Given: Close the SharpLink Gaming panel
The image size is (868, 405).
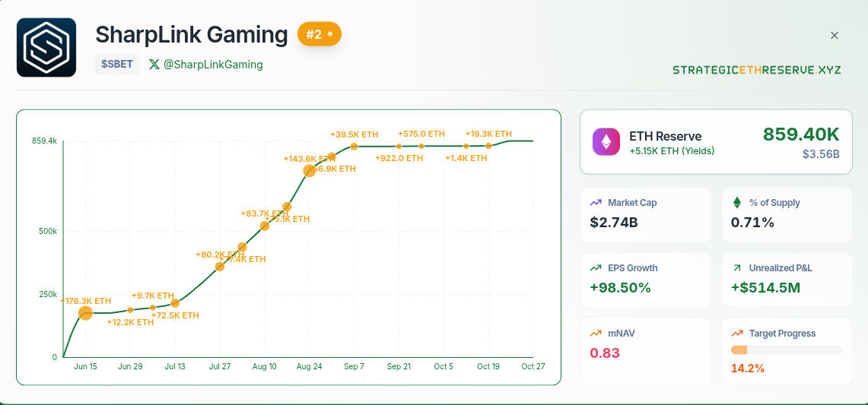Looking at the screenshot, I should click(835, 36).
